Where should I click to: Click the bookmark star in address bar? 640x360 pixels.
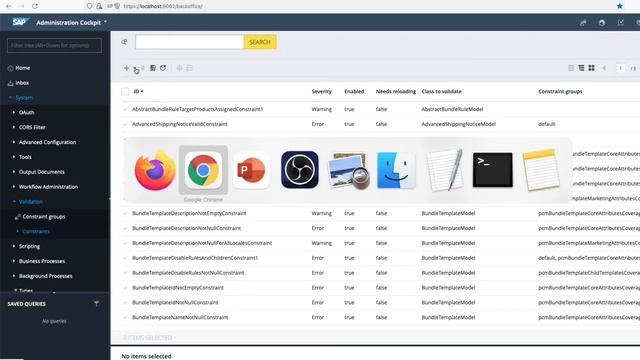point(620,6)
